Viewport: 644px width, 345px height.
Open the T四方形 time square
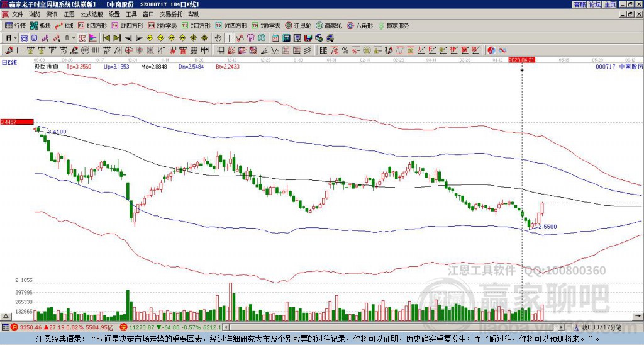[x=196, y=25]
